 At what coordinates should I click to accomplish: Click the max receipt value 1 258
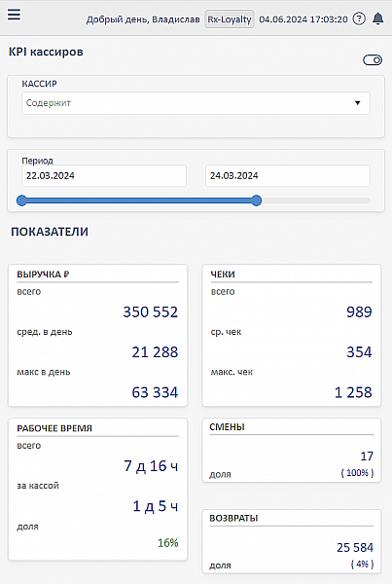(x=353, y=392)
